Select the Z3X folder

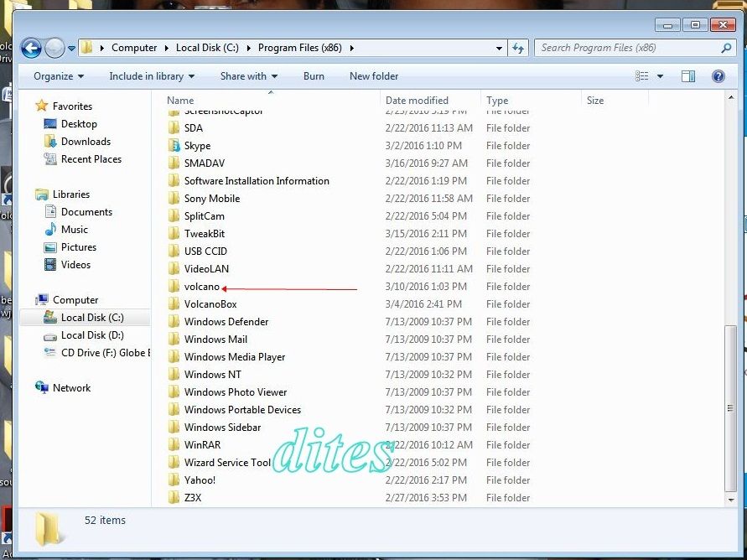(193, 498)
